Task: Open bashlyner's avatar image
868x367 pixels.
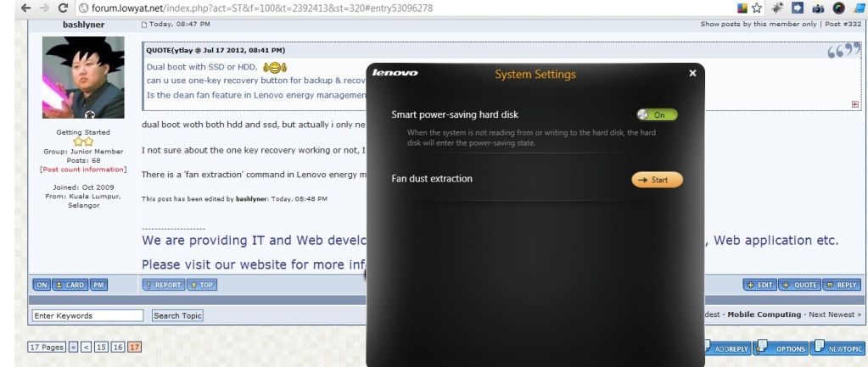Action: (84, 77)
